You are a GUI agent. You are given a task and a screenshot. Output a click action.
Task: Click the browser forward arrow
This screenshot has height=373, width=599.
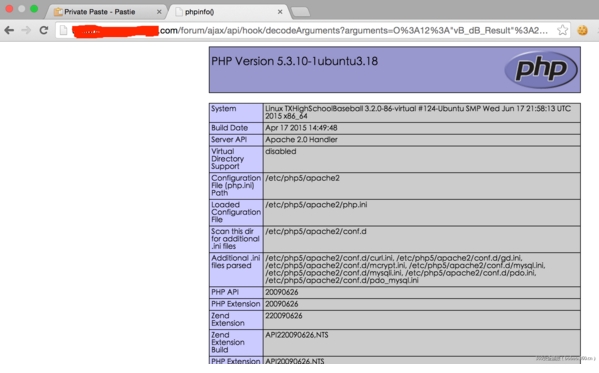[x=26, y=30]
